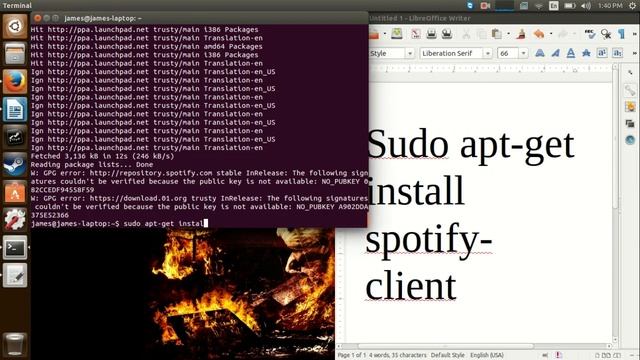Click the screen recorder indicator icon
640x360 pixels.
pyautogui.click(x=485, y=6)
